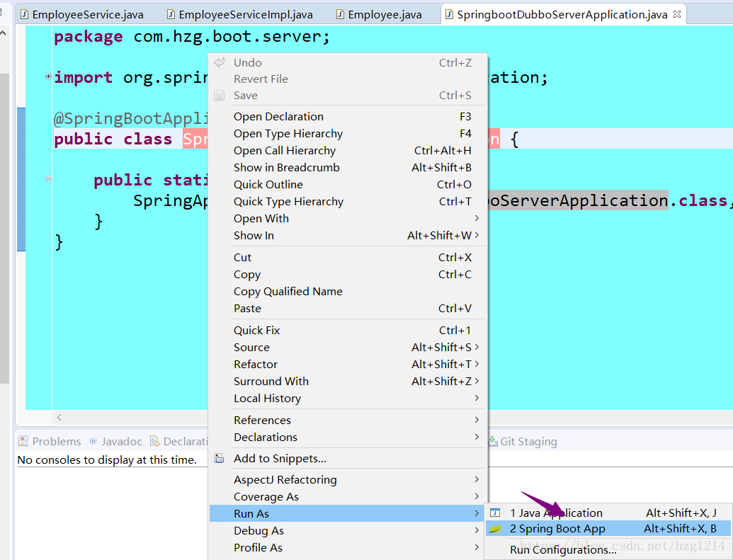The image size is (733, 560).
Task: Expand the AspectJ Refactoring submenu
Action: (348, 479)
